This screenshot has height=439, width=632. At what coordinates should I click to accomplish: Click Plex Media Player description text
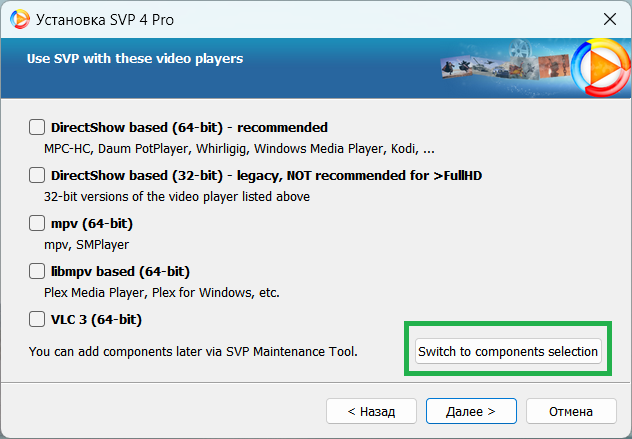pyautogui.click(x=161, y=293)
